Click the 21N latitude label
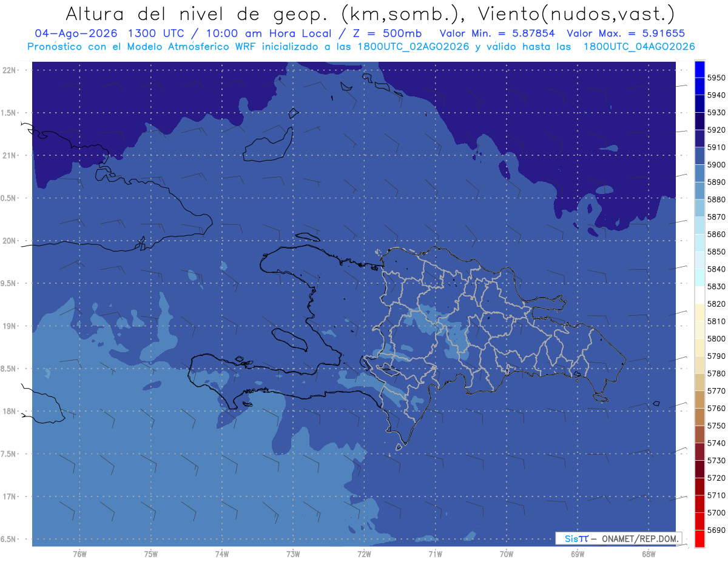 8,155
